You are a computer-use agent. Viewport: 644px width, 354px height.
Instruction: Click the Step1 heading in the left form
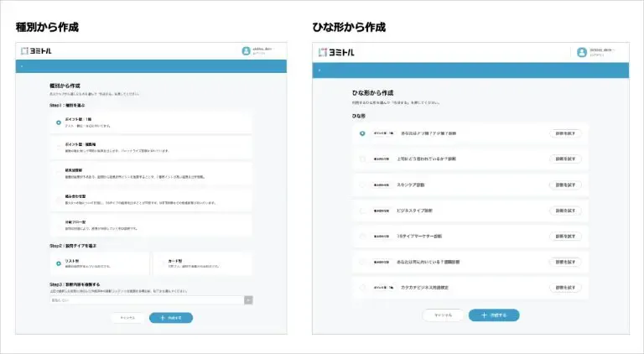pos(67,106)
